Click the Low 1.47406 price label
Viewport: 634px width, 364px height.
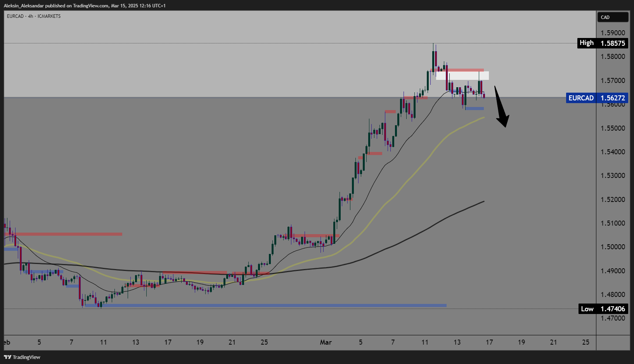click(603, 309)
